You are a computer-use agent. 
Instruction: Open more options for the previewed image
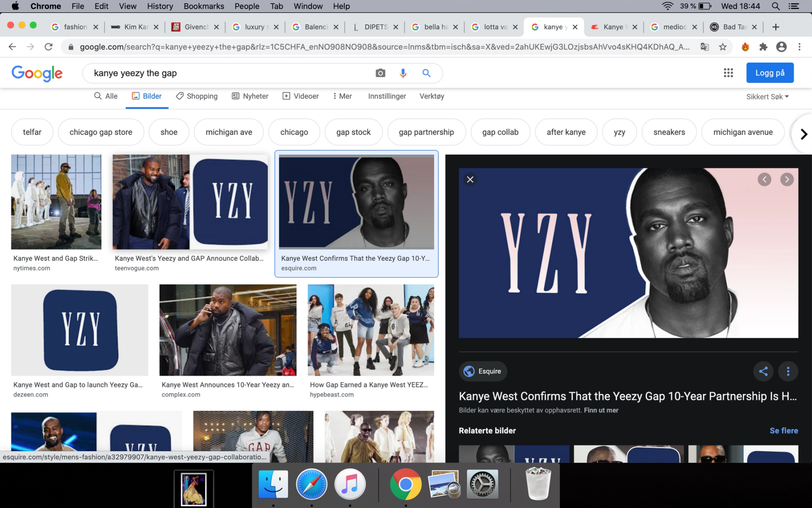click(x=788, y=371)
